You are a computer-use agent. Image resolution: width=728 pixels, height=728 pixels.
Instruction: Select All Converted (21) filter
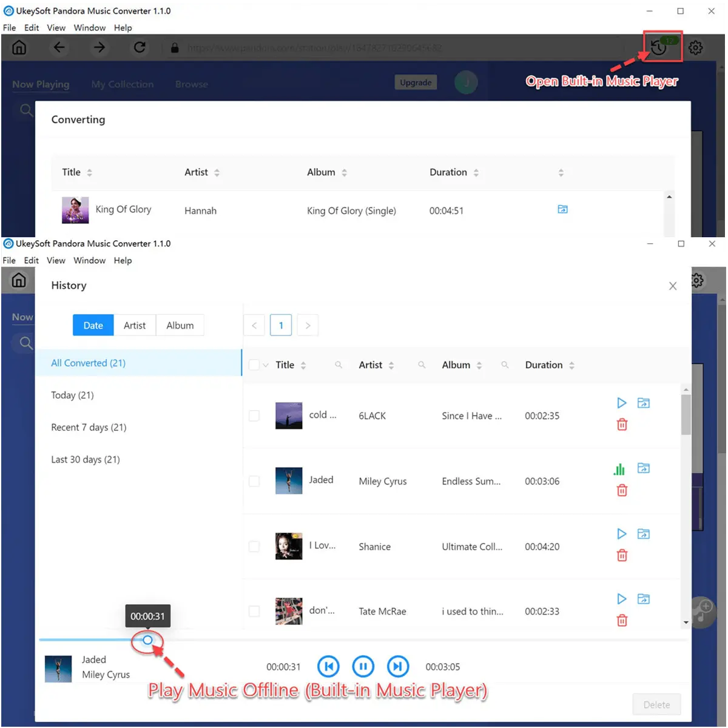[x=138, y=363]
